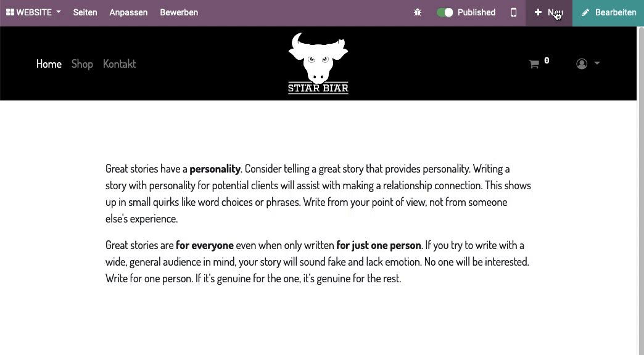Open the Seiten menu

pos(85,12)
